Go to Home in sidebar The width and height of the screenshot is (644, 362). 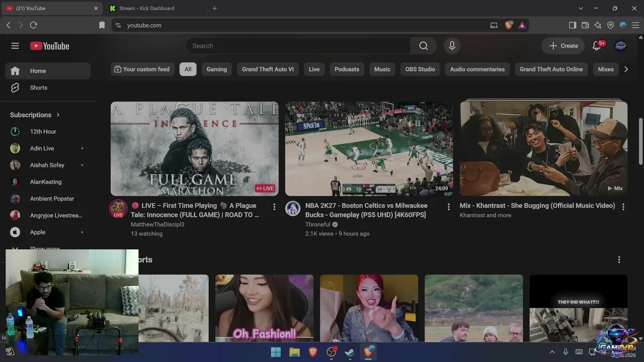(x=48, y=71)
